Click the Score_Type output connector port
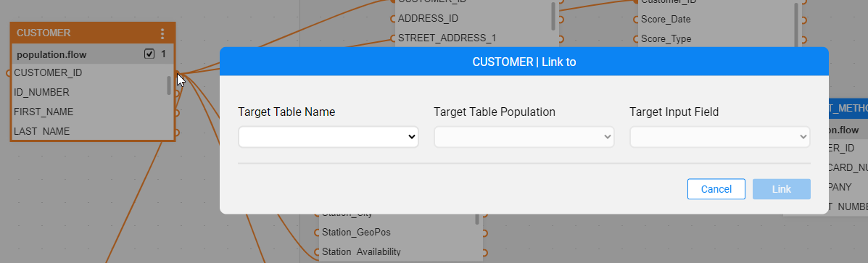 click(x=803, y=39)
